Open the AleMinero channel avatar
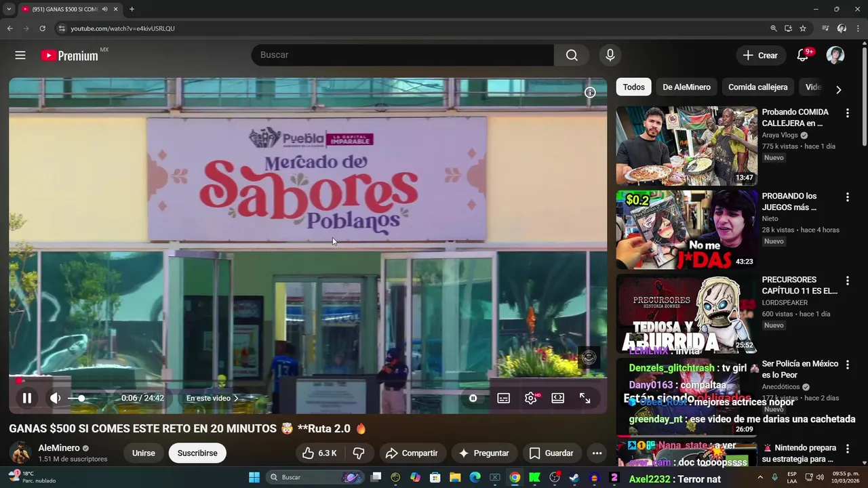868x488 pixels. point(20,453)
